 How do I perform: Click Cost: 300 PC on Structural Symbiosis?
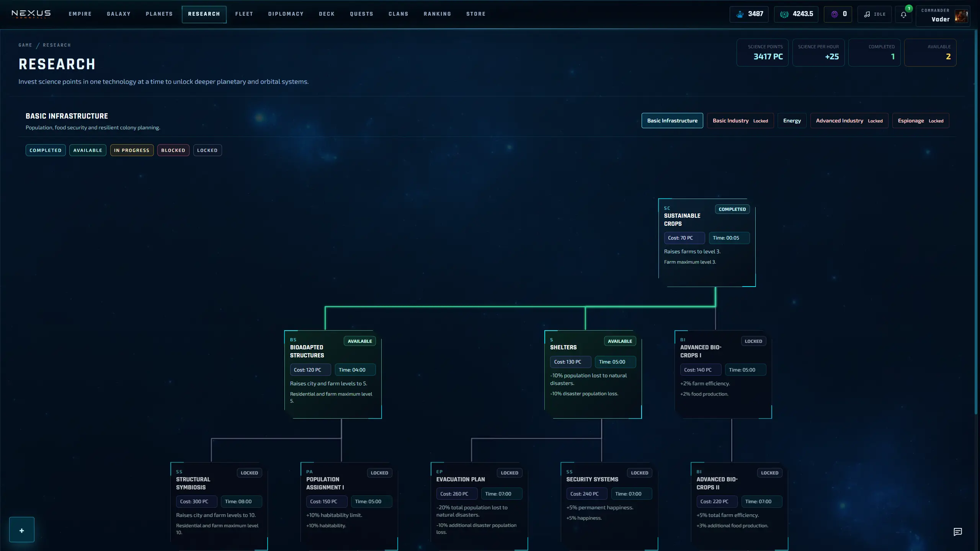[196, 502]
